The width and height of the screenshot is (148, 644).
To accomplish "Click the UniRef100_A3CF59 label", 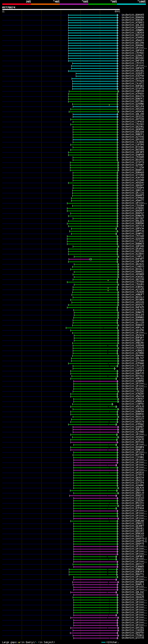I will [133, 76].
